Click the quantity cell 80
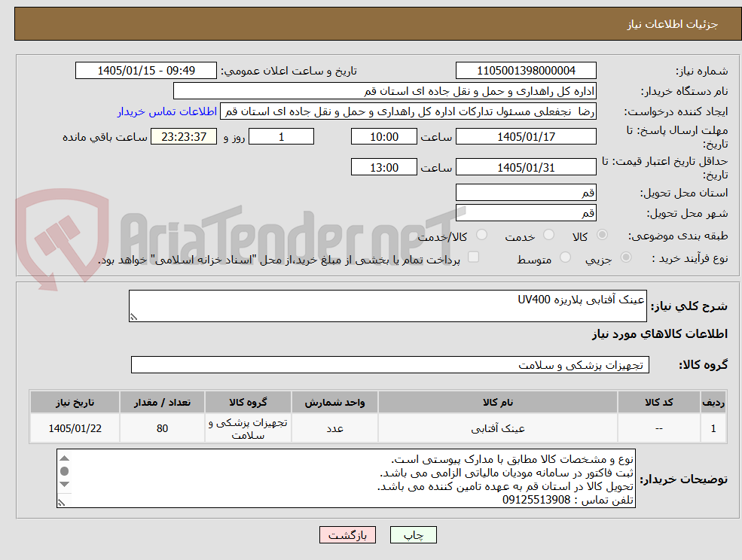Image resolution: width=742 pixels, height=560 pixels. (162, 428)
